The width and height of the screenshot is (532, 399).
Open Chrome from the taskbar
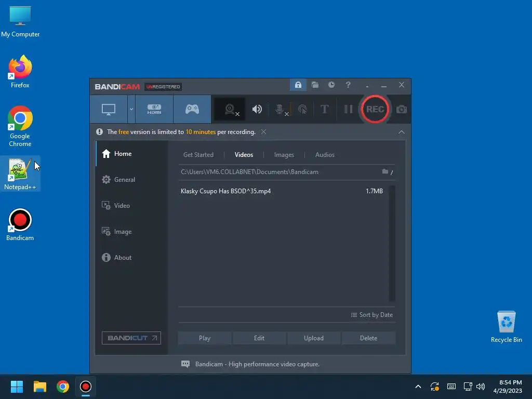click(x=63, y=387)
